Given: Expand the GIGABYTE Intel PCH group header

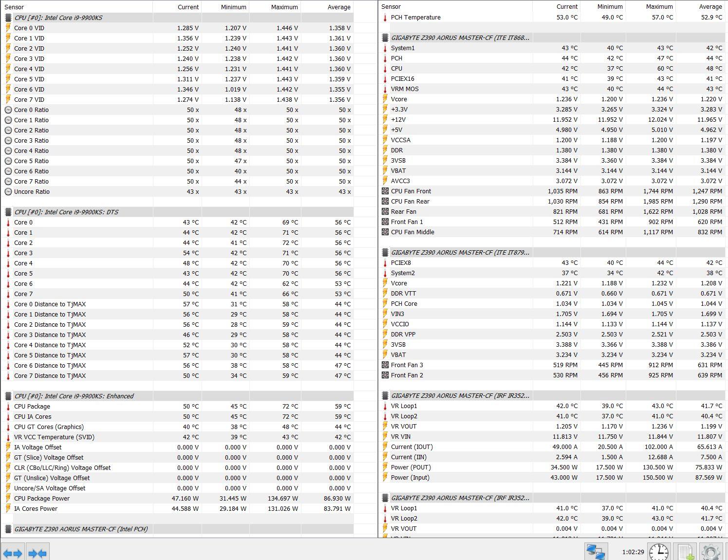Looking at the screenshot, I should point(80,529).
